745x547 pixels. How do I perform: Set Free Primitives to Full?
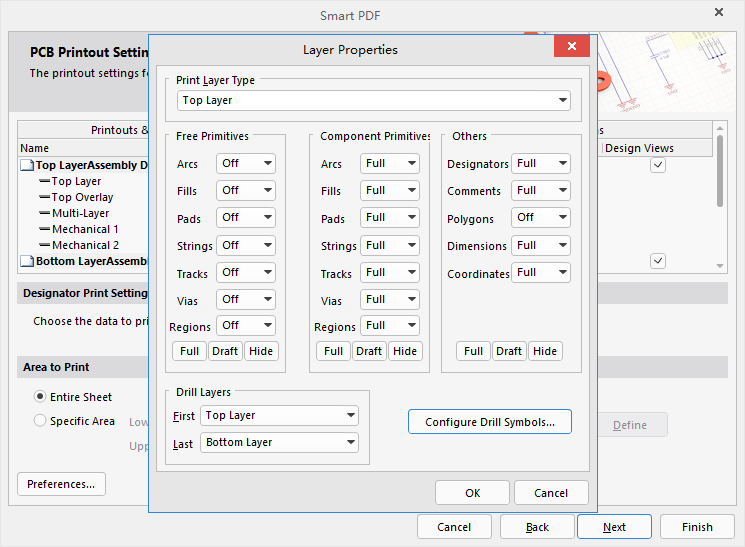coord(188,351)
